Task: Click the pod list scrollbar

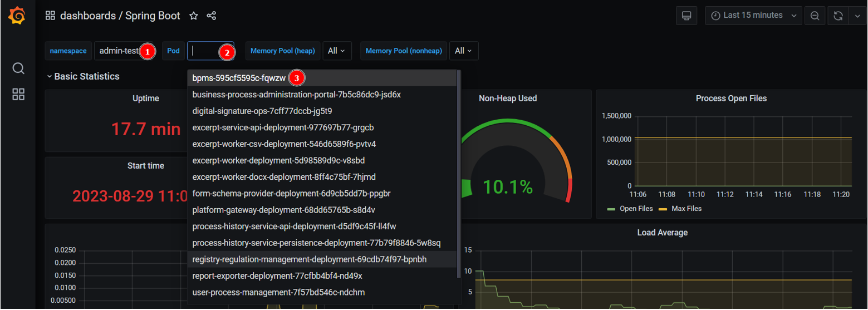Action: pyautogui.click(x=459, y=173)
